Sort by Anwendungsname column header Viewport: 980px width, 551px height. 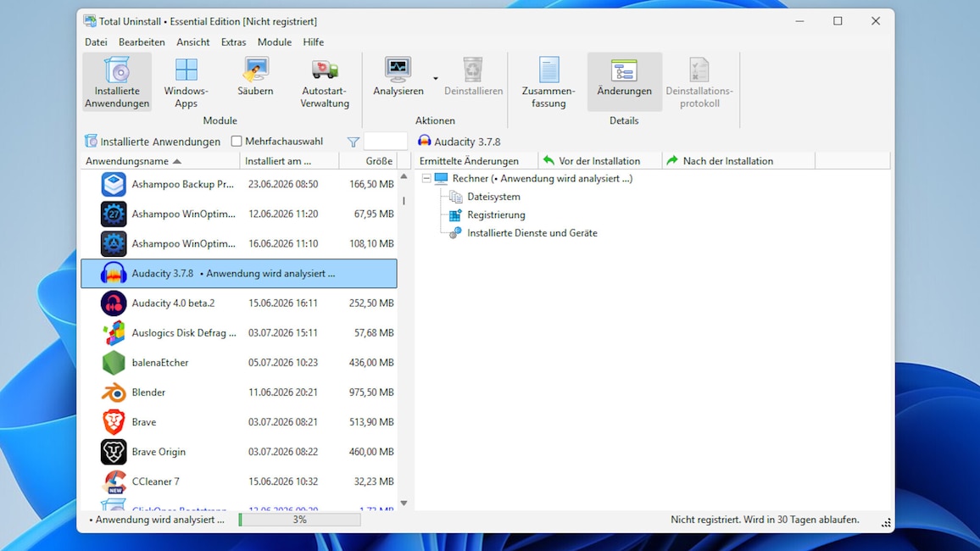click(x=160, y=161)
